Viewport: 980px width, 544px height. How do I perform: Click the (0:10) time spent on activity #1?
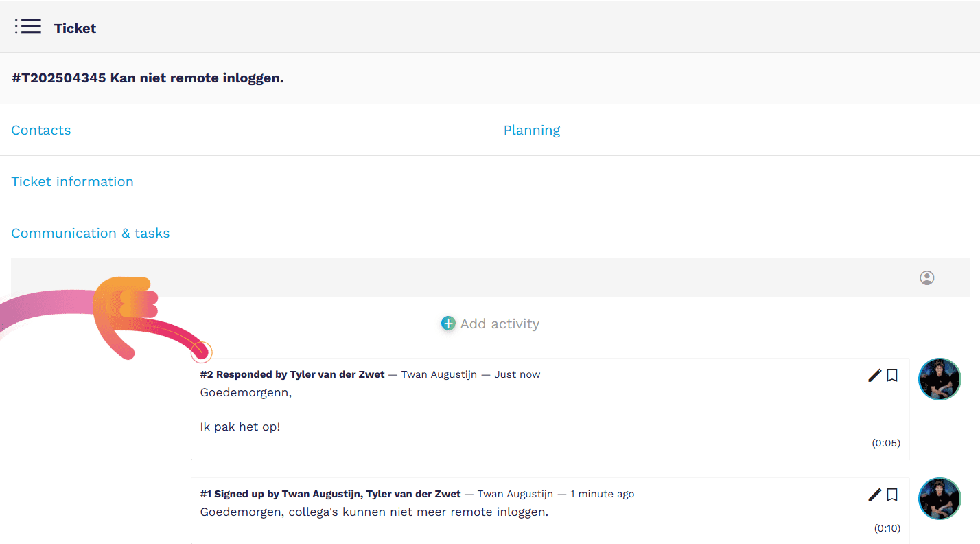click(887, 528)
